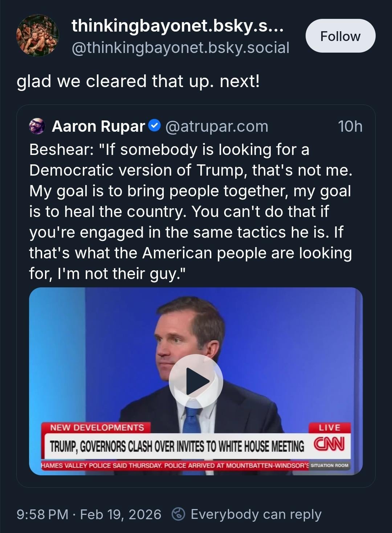Click the @thinkingbayonet.bsky.social handle
Screen dimensions: 392x533
click(x=180, y=48)
